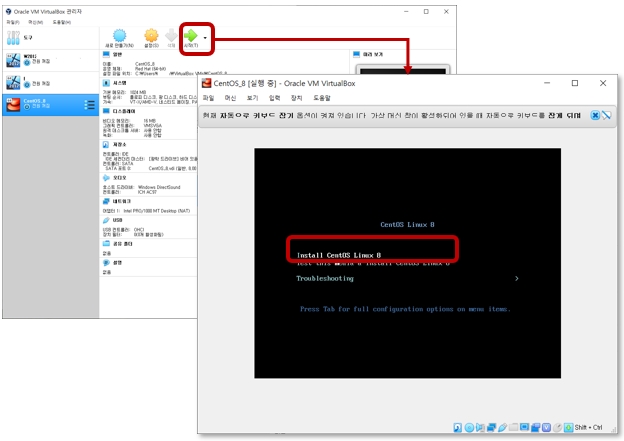Open the Machine (머신) menu in VirtualBox Manager
Image resolution: width=624 pixels, height=441 pixels.
click(35, 22)
